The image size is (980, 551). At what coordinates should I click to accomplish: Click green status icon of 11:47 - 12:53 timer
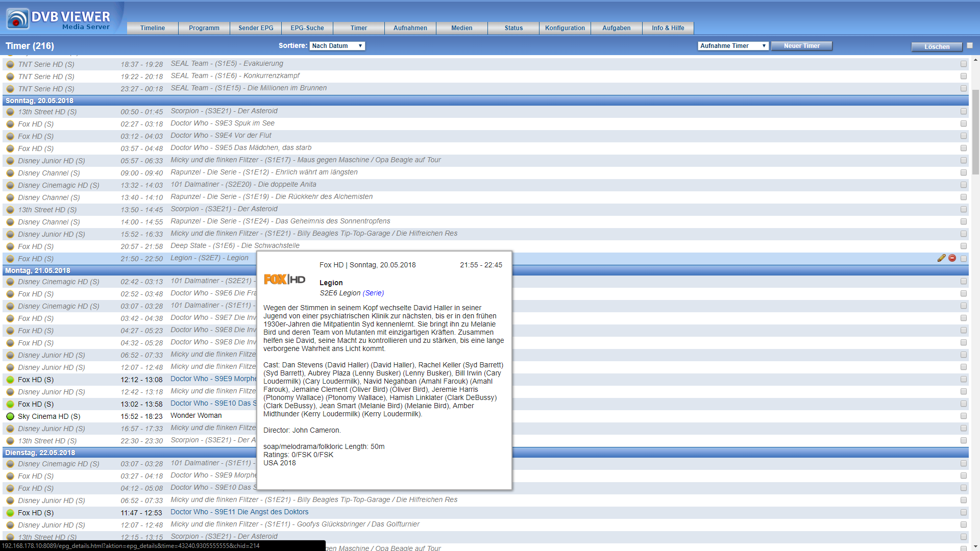point(10,513)
